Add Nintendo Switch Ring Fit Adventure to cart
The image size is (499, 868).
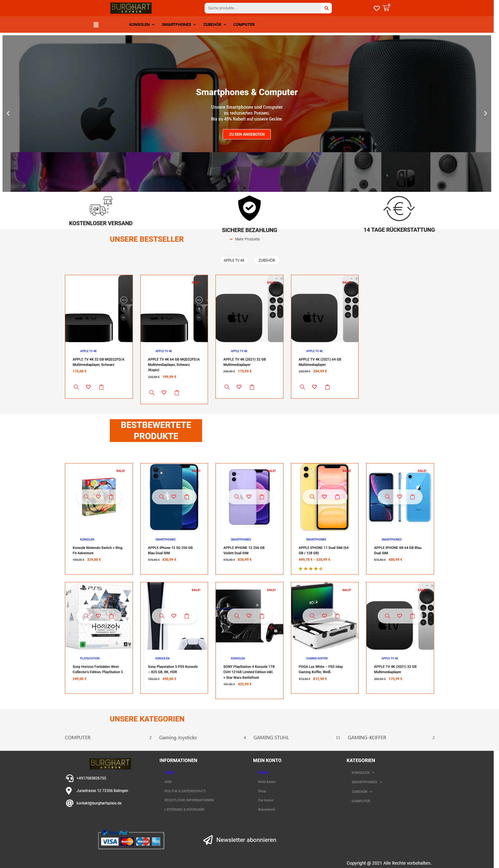111,497
